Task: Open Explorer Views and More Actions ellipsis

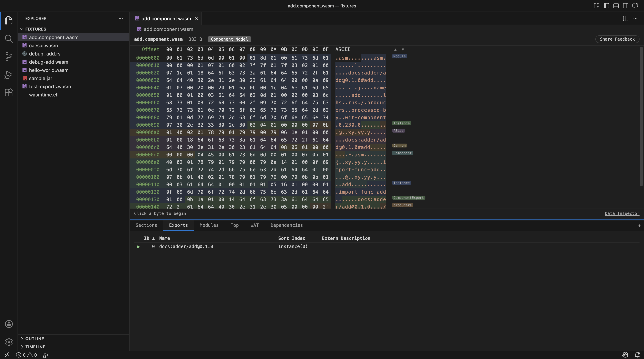Action: tap(121, 18)
